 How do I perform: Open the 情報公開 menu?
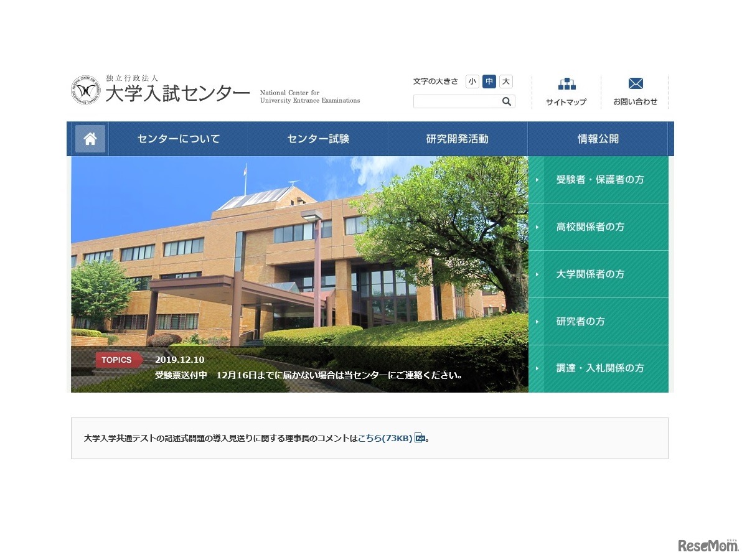(x=598, y=139)
